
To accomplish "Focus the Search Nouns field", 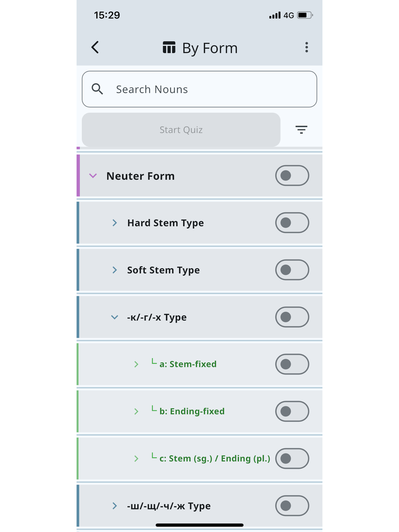I will point(199,89).
